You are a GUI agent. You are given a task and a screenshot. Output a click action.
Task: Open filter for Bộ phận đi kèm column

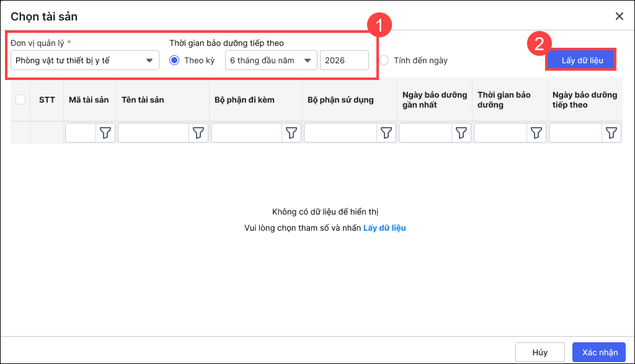291,133
